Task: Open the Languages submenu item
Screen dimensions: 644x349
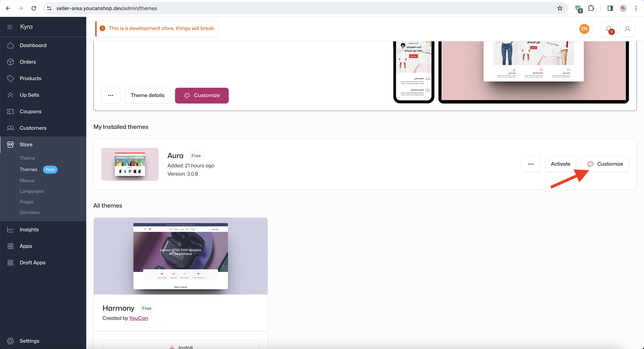Action: coord(32,191)
